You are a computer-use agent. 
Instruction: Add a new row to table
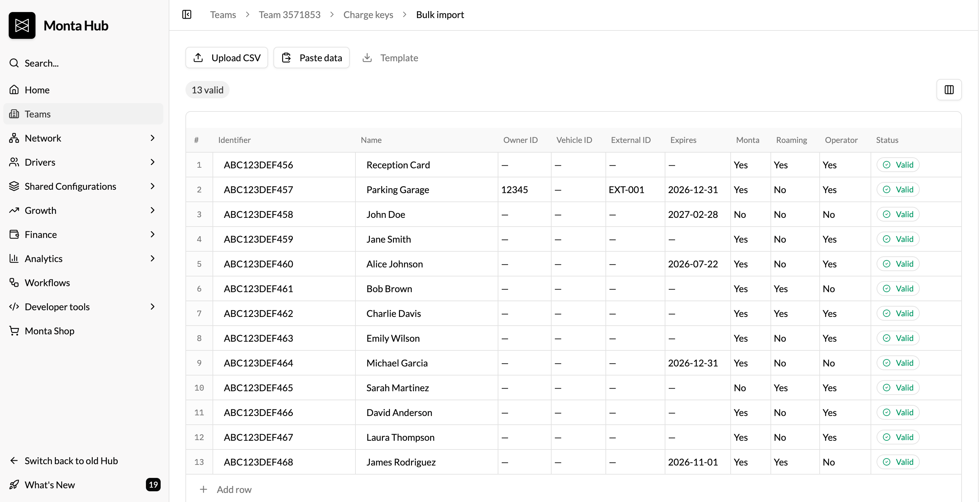point(226,489)
